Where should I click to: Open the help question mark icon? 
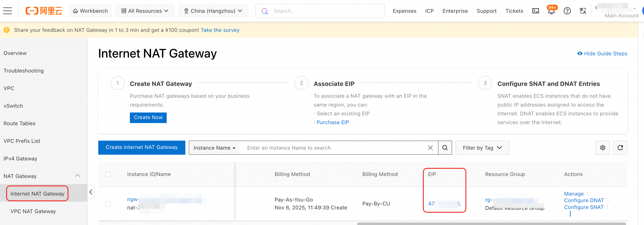pyautogui.click(x=567, y=11)
